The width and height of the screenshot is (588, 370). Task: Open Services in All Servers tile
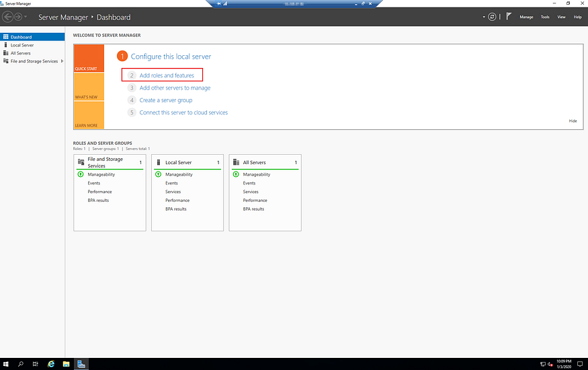pos(251,192)
